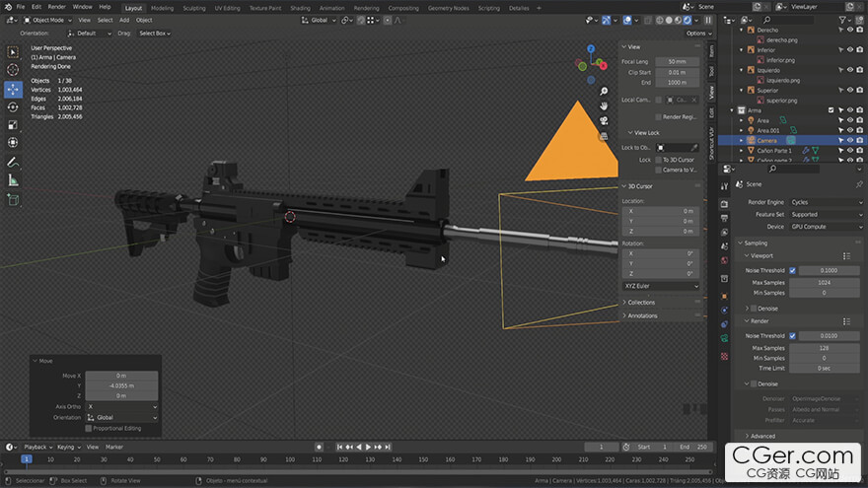The image size is (868, 488).
Task: Hide Area.001 light in outliner
Action: [x=849, y=130]
